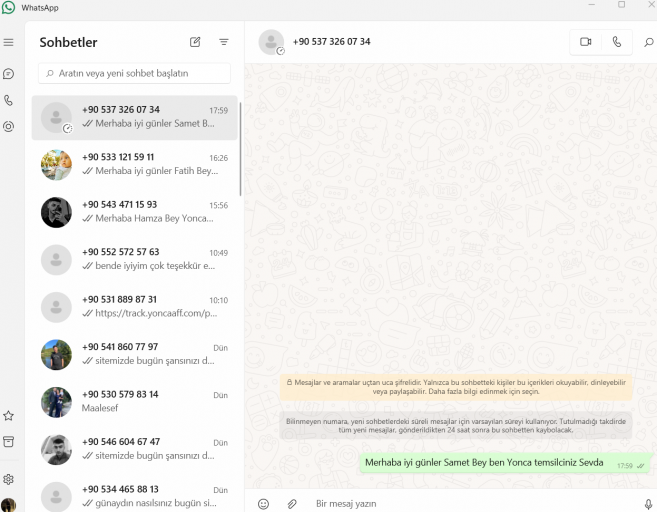Click avatar of +90 530 579 83 14 chat
The image size is (657, 512).
coord(56,402)
